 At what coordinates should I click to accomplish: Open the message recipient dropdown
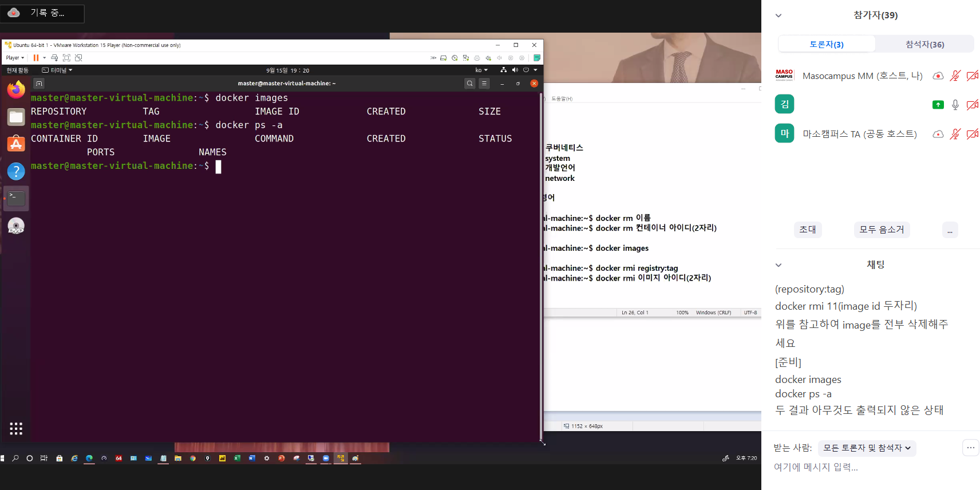pyautogui.click(x=867, y=448)
